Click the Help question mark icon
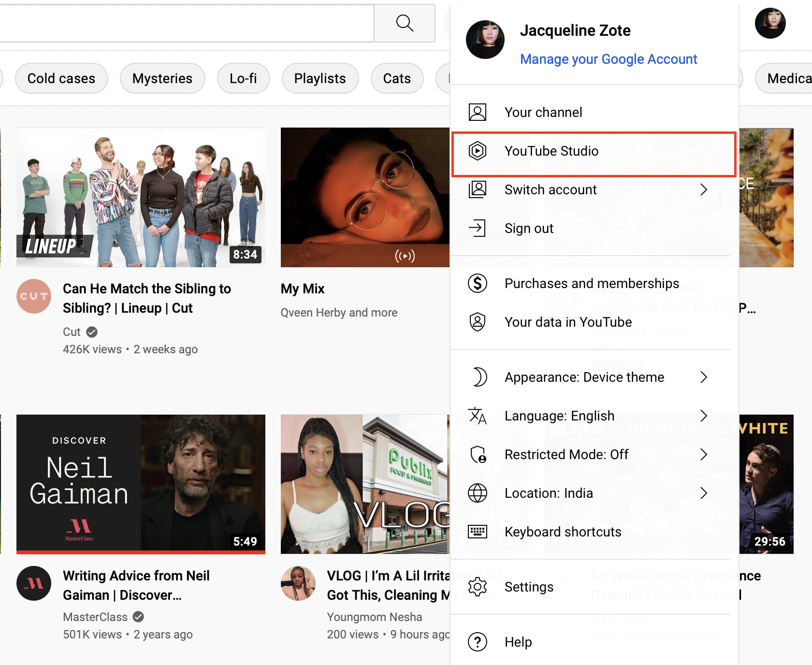Image resolution: width=812 pixels, height=665 pixels. coord(478,642)
